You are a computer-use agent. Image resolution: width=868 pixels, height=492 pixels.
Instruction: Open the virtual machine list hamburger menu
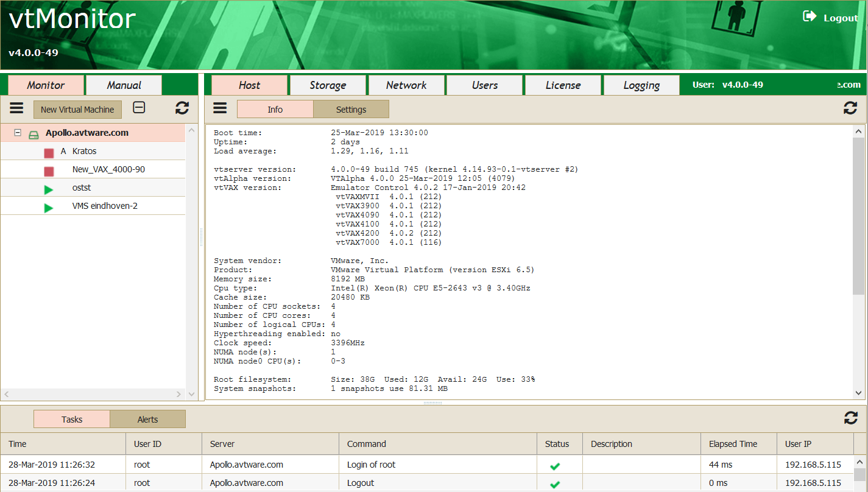[16, 108]
